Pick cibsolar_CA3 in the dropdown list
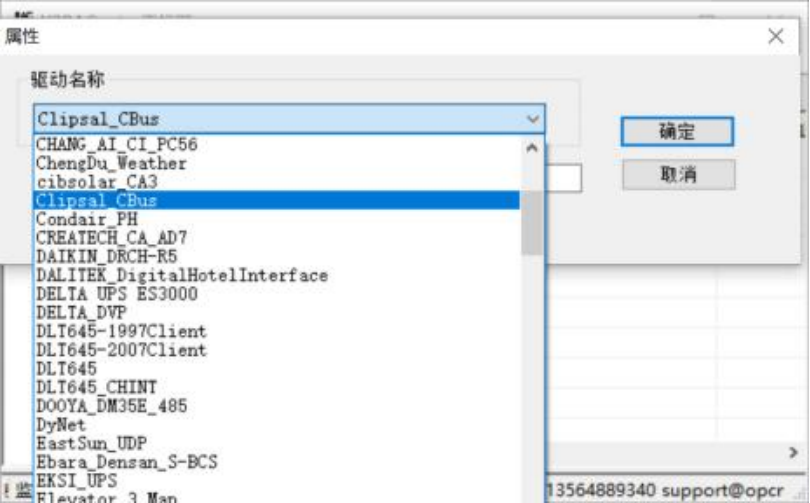Screen dimensions: 810x503 coord(277,182)
